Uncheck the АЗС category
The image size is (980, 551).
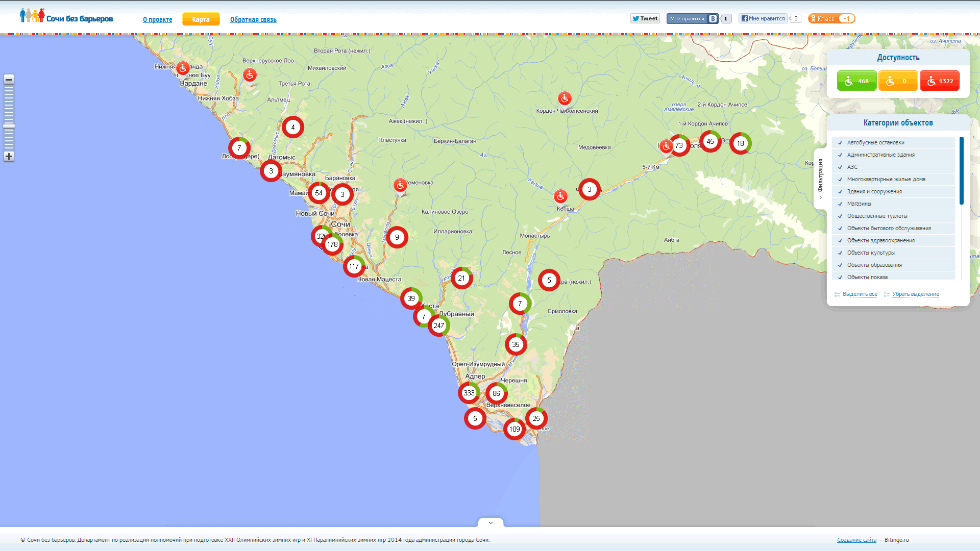pyautogui.click(x=893, y=167)
